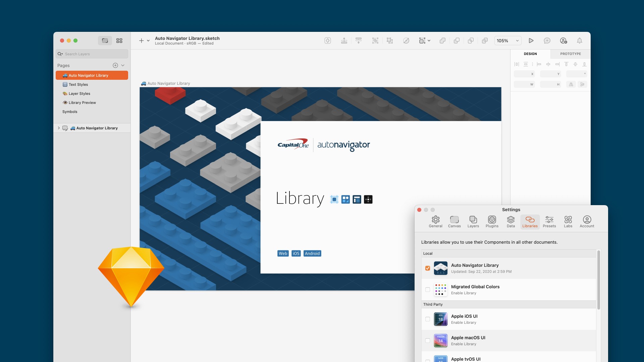The width and height of the screenshot is (644, 362).
Task: Apply Union boolean operation
Action: 442,41
